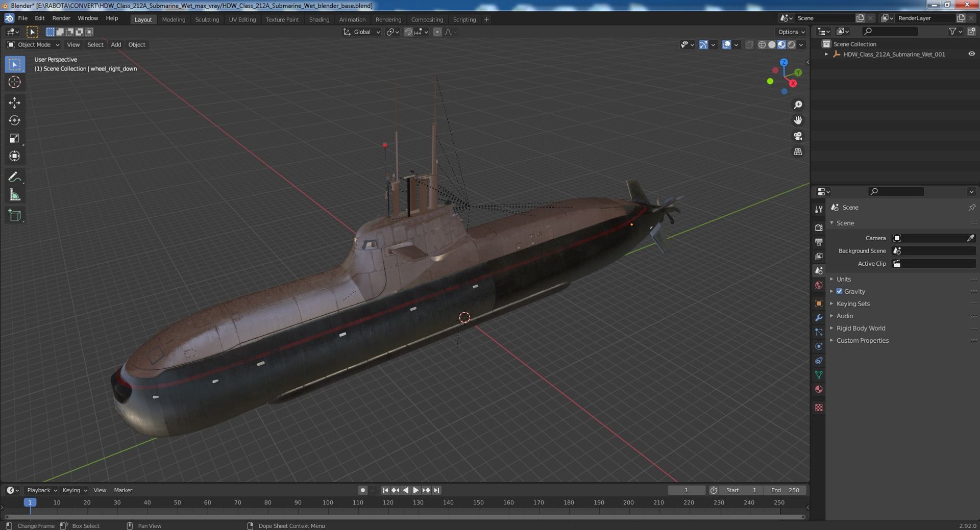This screenshot has width=980, height=530.
Task: Open the Render menu
Action: click(x=61, y=18)
